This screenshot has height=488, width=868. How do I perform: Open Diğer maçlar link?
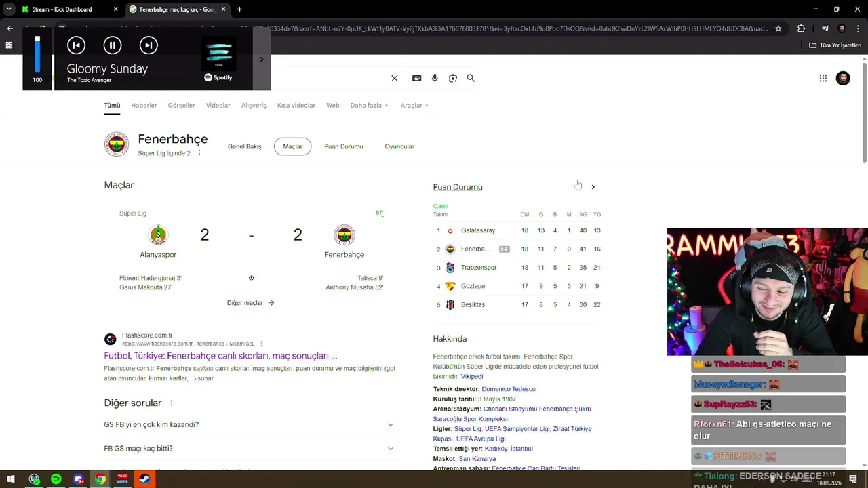click(250, 303)
